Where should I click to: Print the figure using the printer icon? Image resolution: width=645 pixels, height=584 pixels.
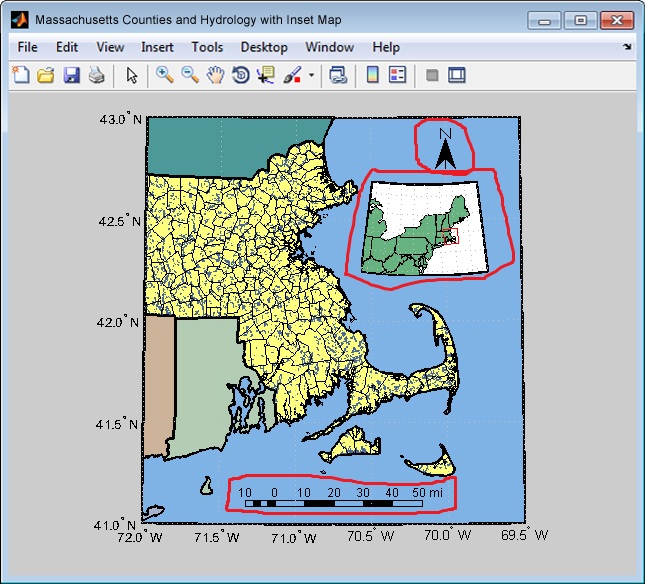pyautogui.click(x=96, y=75)
